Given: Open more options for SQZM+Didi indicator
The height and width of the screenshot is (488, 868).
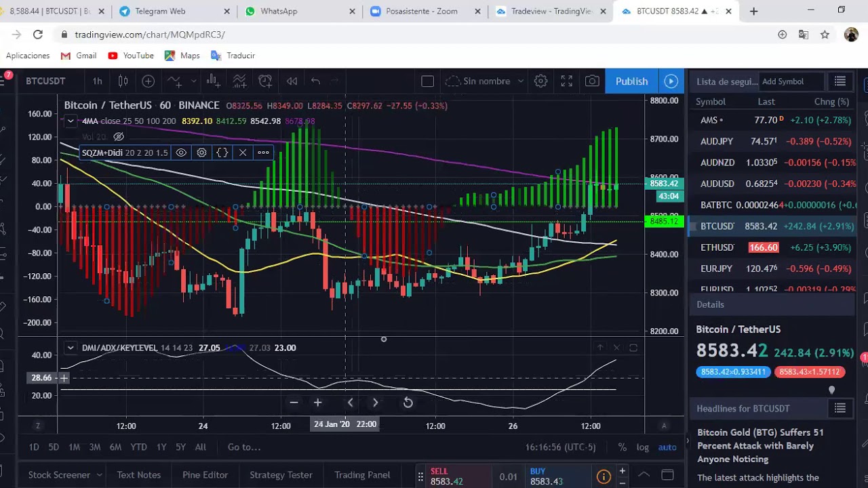Looking at the screenshot, I should click(x=263, y=152).
